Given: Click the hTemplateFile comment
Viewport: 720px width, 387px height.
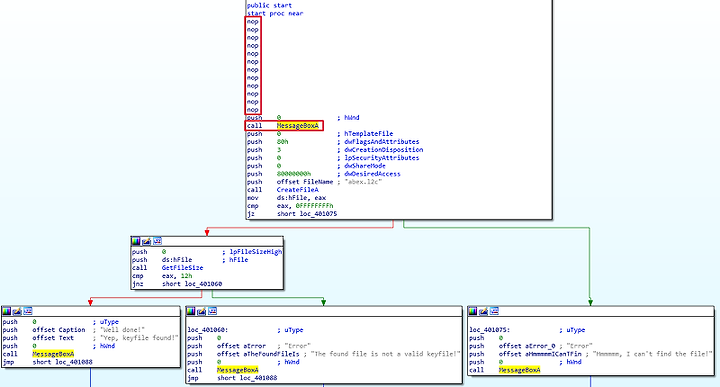Looking at the screenshot, I should (369, 134).
